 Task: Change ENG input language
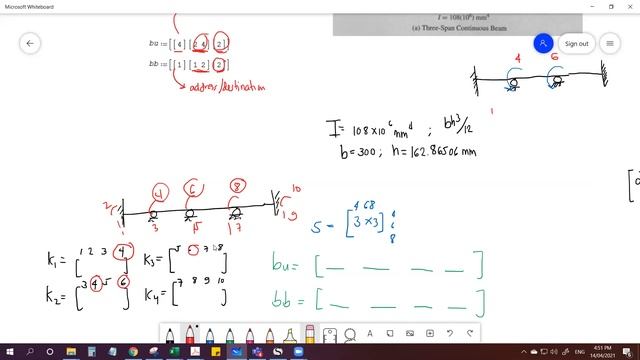tap(580, 351)
